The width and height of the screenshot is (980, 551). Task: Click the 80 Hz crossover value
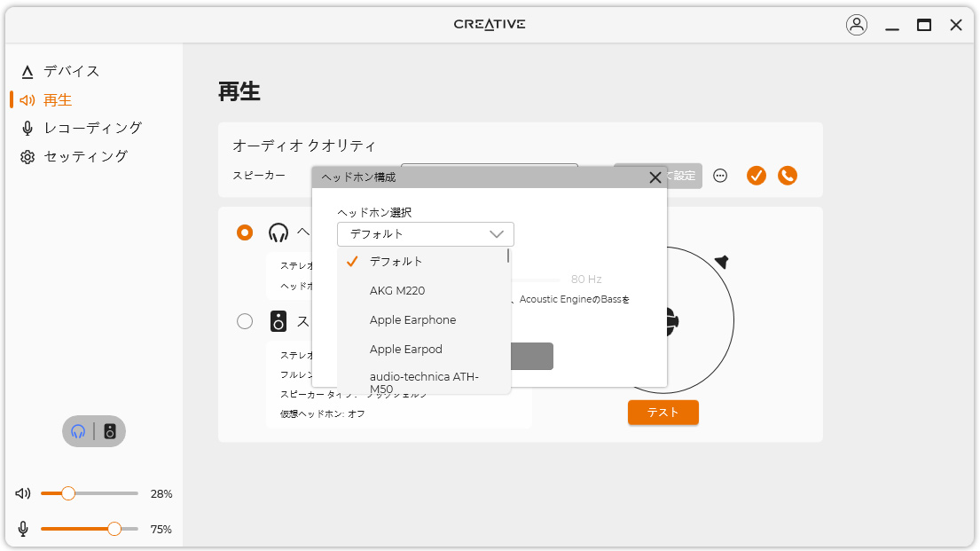click(586, 279)
